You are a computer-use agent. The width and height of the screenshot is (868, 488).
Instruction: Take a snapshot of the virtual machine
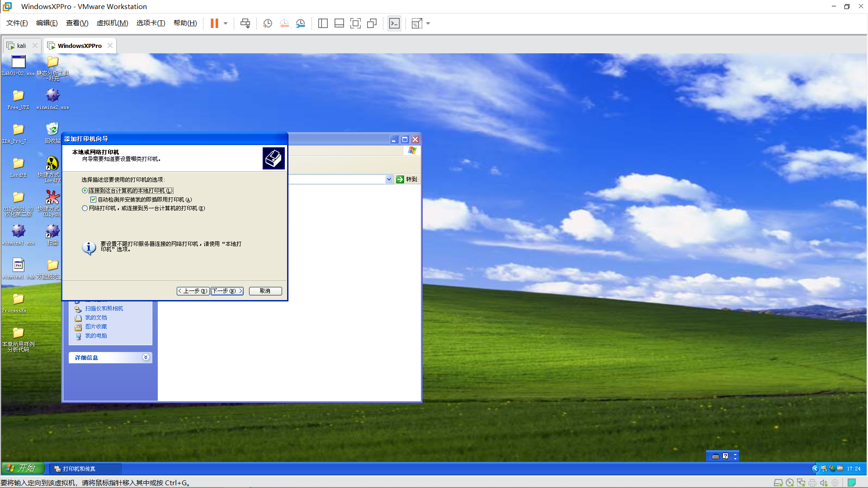pyautogui.click(x=268, y=23)
